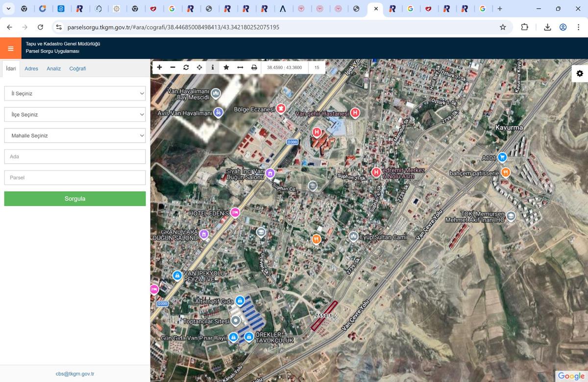
Task: Click the green Sorgula button
Action: click(x=75, y=199)
